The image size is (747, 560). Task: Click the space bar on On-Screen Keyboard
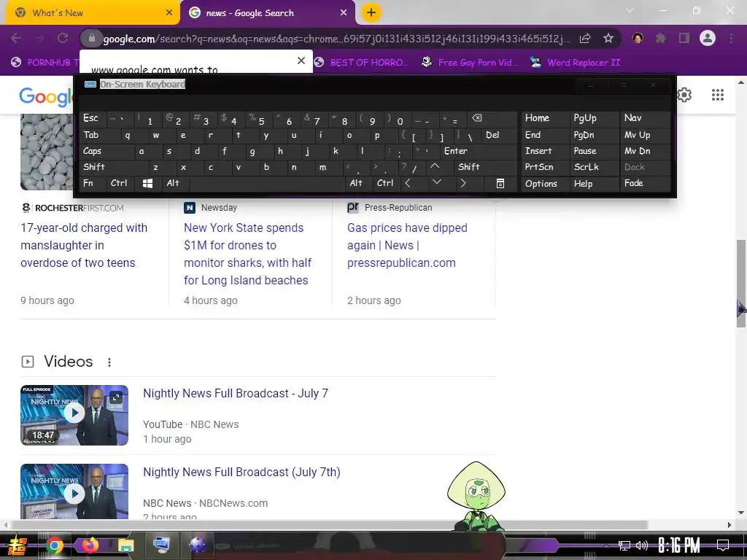[268, 183]
